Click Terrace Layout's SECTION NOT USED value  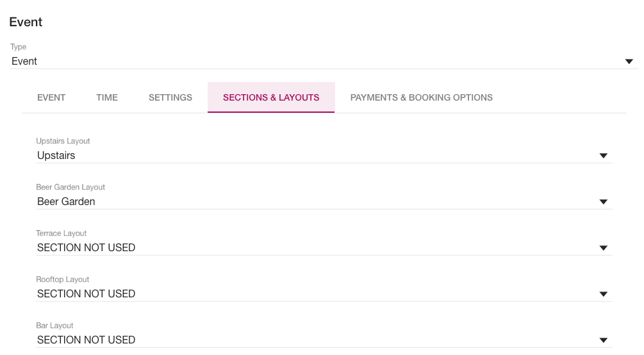point(87,248)
